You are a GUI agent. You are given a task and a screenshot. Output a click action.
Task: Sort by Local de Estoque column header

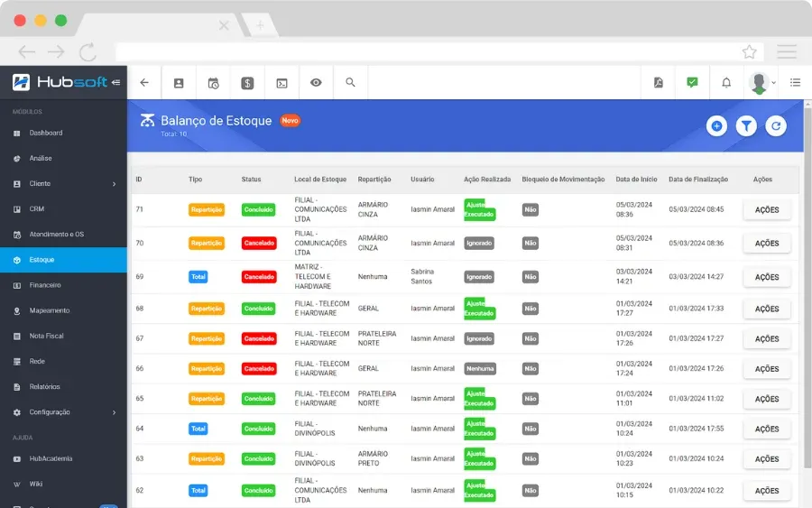(320, 180)
